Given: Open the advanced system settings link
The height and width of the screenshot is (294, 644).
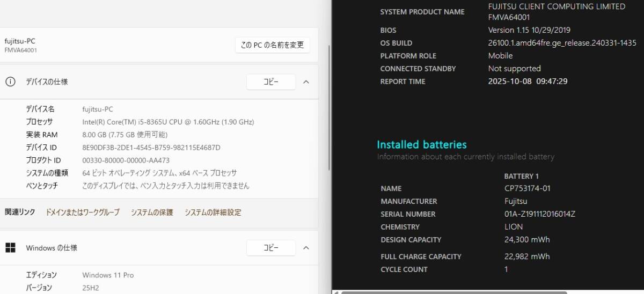Looking at the screenshot, I should click(x=213, y=212).
